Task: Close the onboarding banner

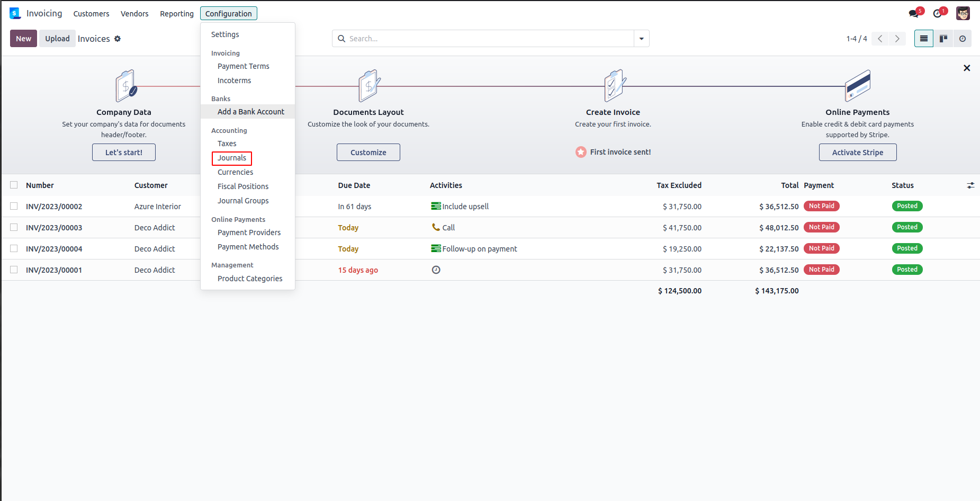Action: click(x=967, y=68)
